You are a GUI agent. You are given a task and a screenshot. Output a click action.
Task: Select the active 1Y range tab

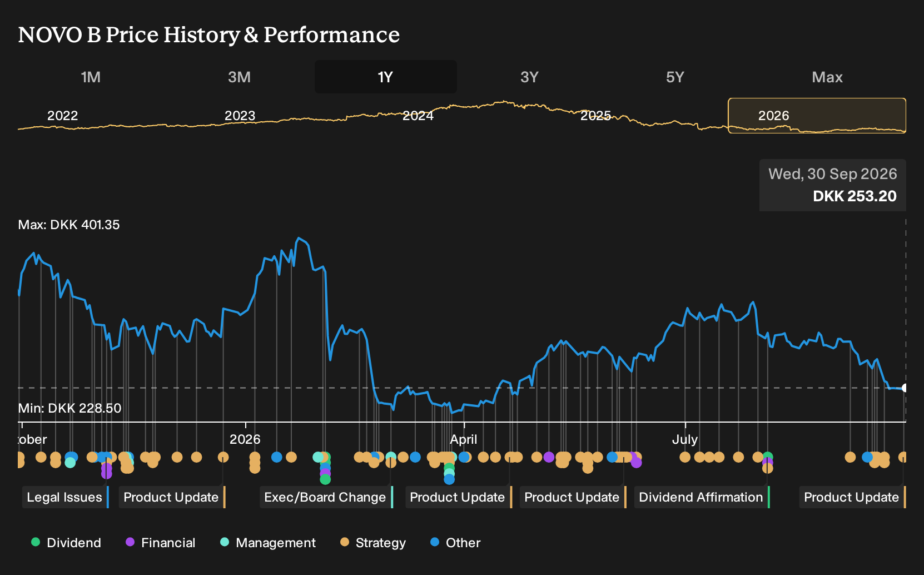click(x=385, y=77)
